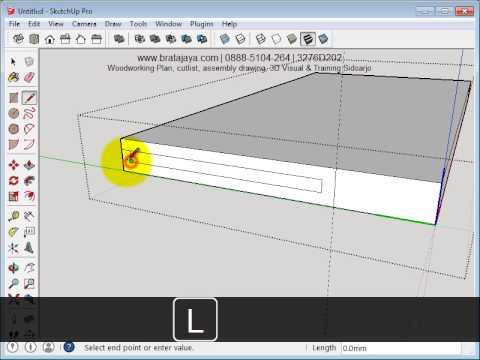The width and height of the screenshot is (480, 360).
Task: Switch to Front view
Action: click(x=50, y=39)
